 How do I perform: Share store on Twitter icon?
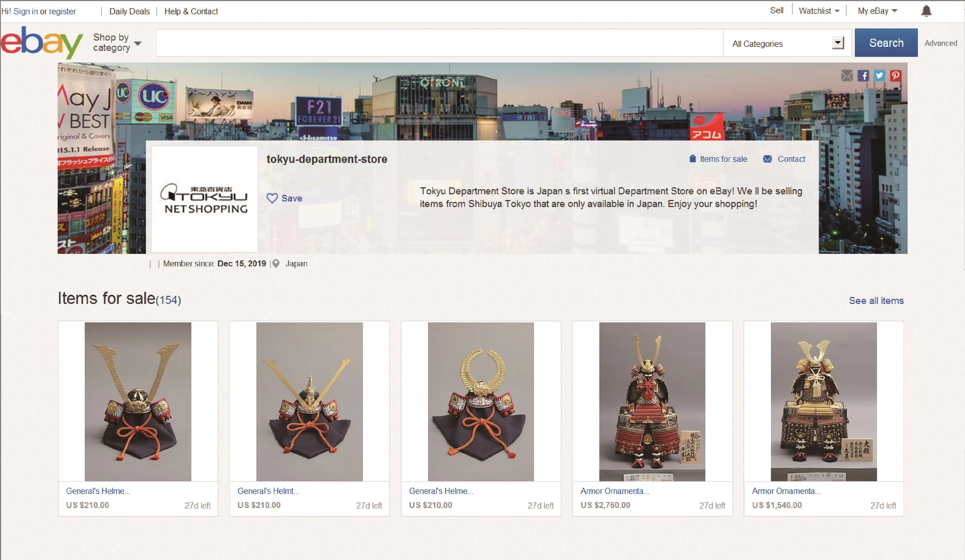click(x=879, y=76)
